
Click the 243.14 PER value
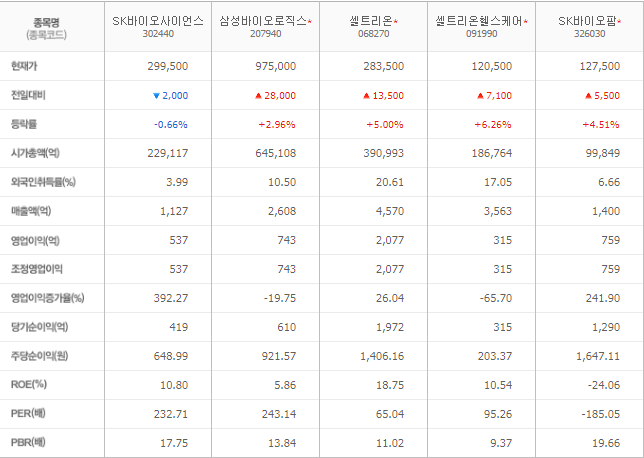pos(279,414)
